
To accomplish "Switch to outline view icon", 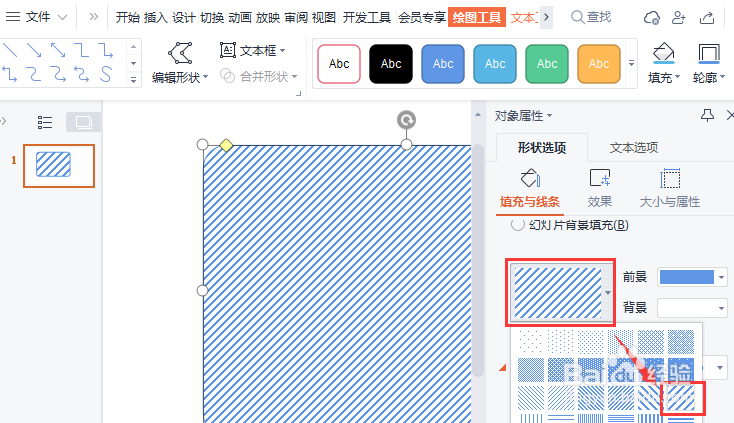I will (45, 122).
